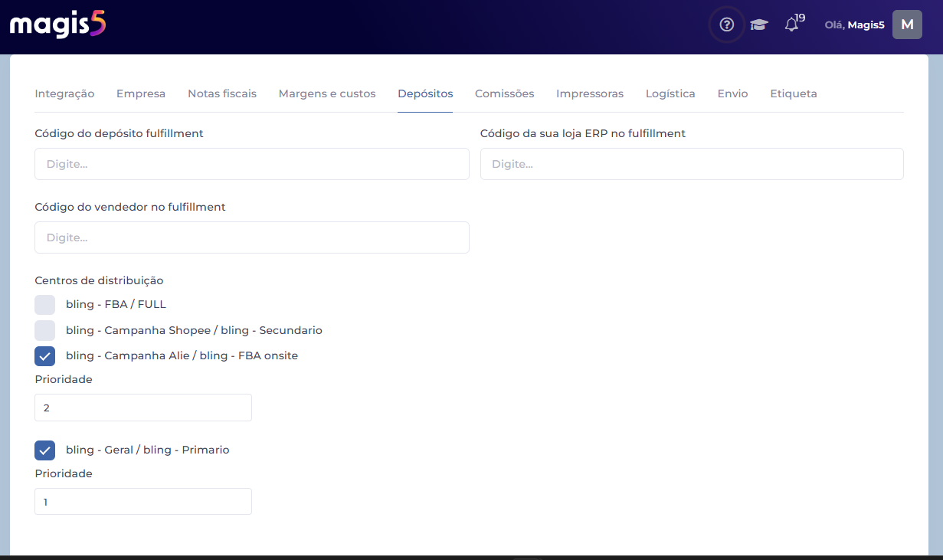Click the M user avatar
Viewport: 943px width, 560px height.
tap(907, 25)
